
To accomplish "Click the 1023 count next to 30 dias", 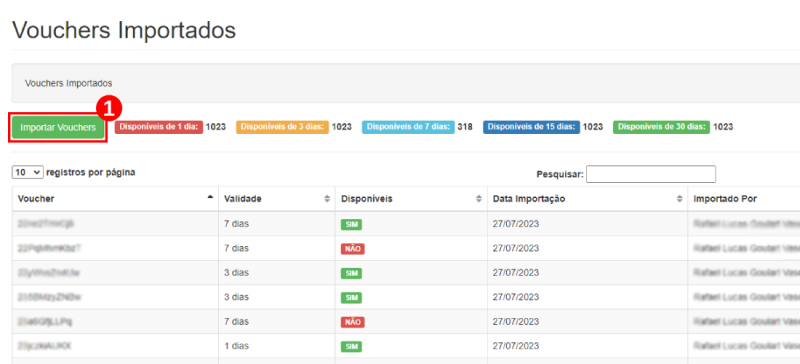I will pyautogui.click(x=723, y=127).
